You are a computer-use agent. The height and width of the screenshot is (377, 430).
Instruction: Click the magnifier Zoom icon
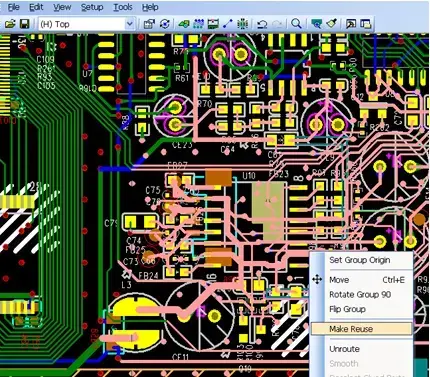(x=296, y=24)
